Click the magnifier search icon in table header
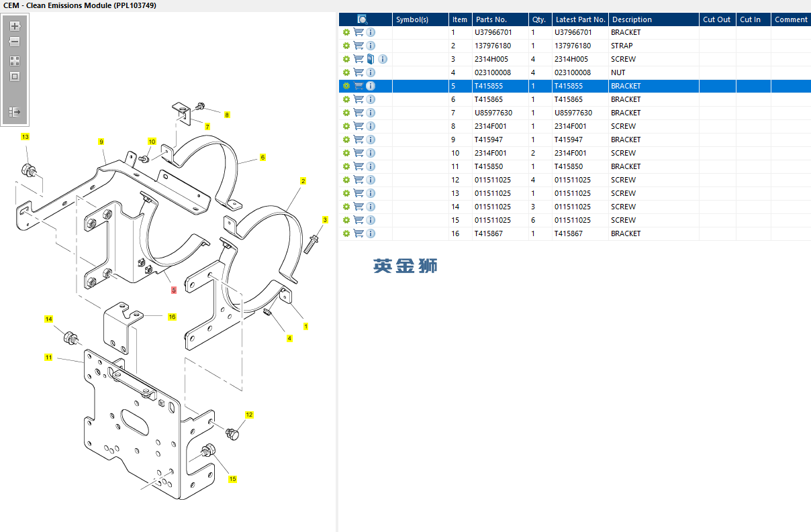Image resolution: width=811 pixels, height=532 pixels. pos(363,19)
